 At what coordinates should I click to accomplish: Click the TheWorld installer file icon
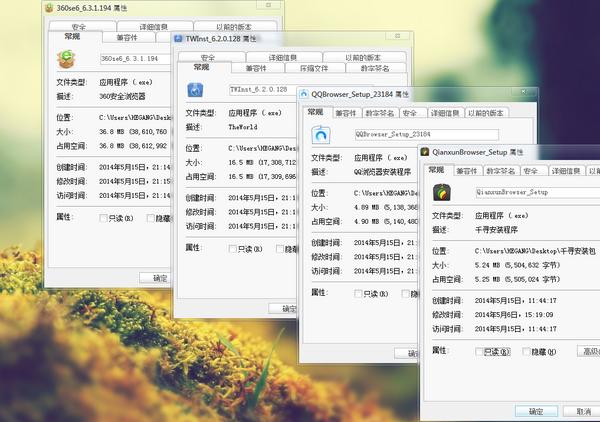point(195,90)
